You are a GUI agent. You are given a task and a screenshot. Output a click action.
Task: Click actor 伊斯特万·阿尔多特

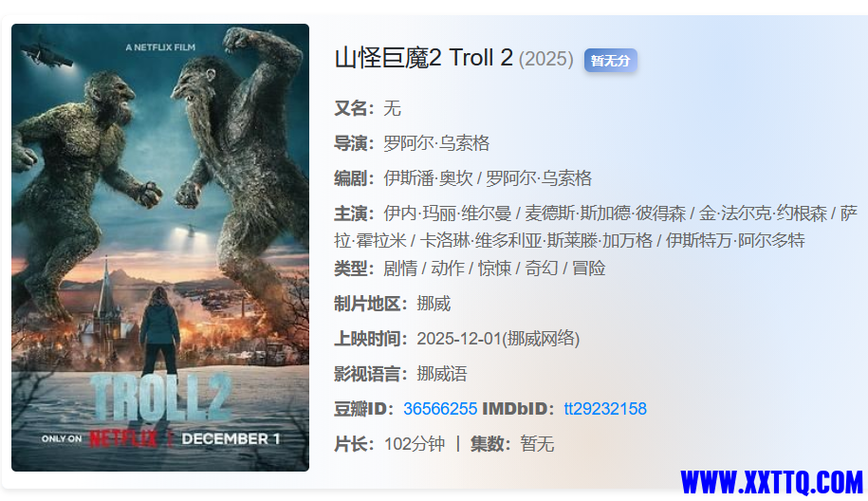735,241
